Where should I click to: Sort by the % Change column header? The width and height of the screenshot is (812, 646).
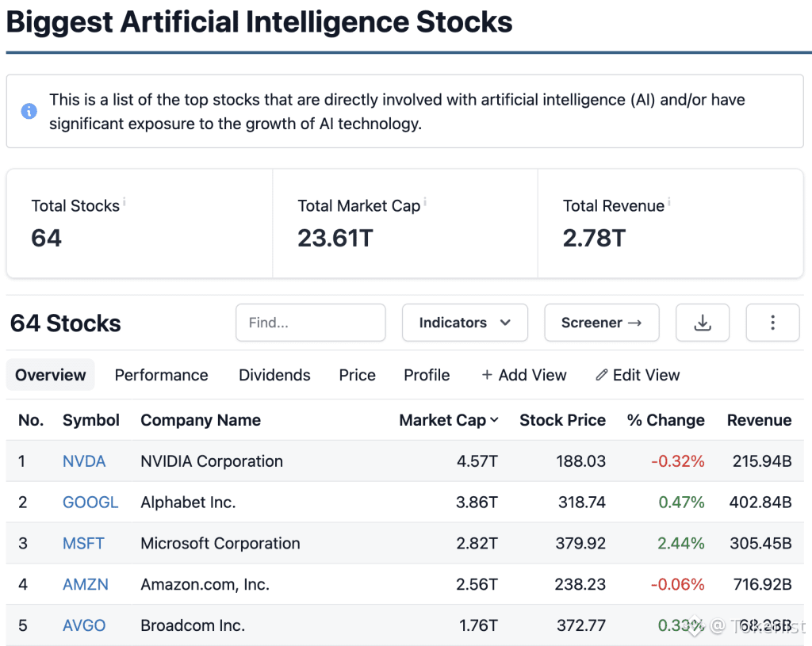pos(665,420)
